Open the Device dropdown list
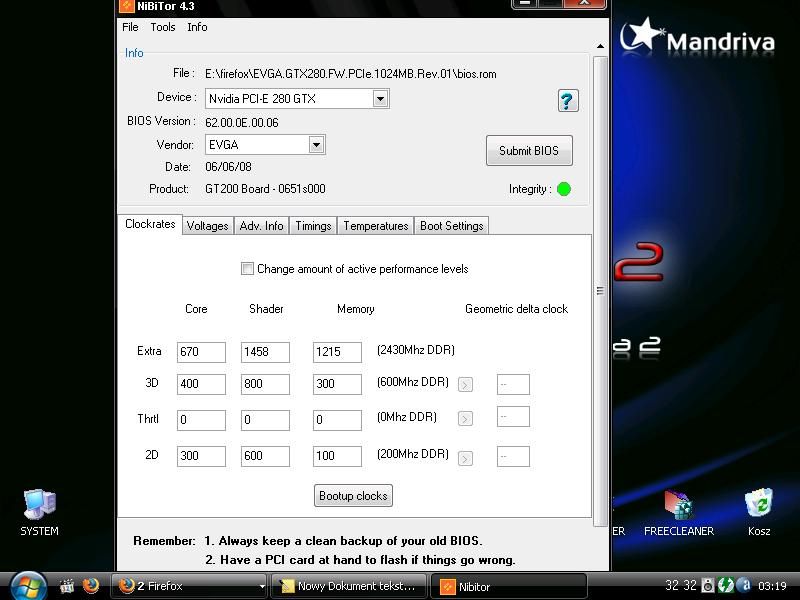 tap(380, 98)
